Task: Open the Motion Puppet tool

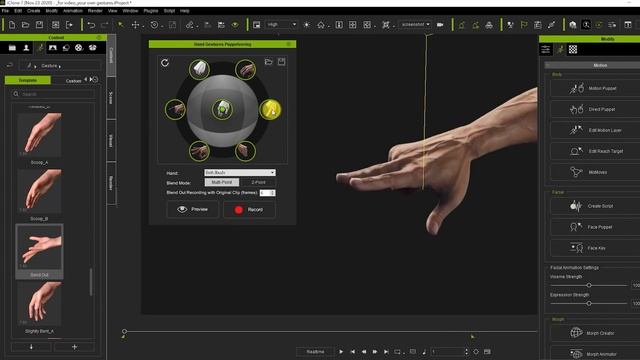Action: (x=595, y=88)
